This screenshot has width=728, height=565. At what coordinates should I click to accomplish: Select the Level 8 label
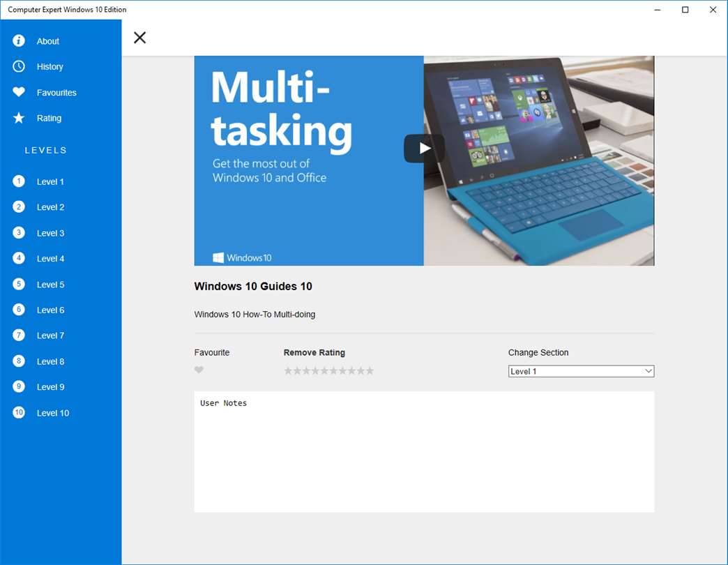[51, 361]
